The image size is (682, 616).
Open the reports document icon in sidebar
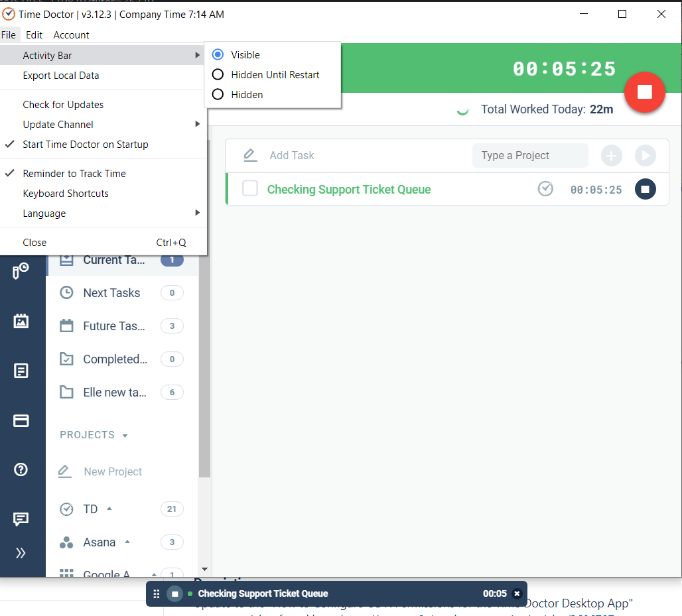[x=21, y=371]
